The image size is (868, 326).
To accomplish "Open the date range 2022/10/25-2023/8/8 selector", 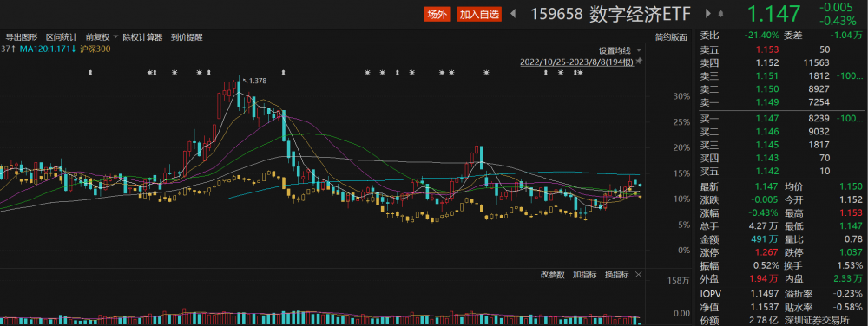I will coord(577,62).
